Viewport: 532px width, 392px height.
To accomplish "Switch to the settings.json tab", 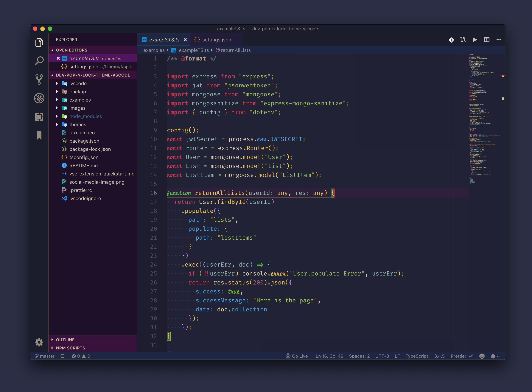I will coord(216,40).
